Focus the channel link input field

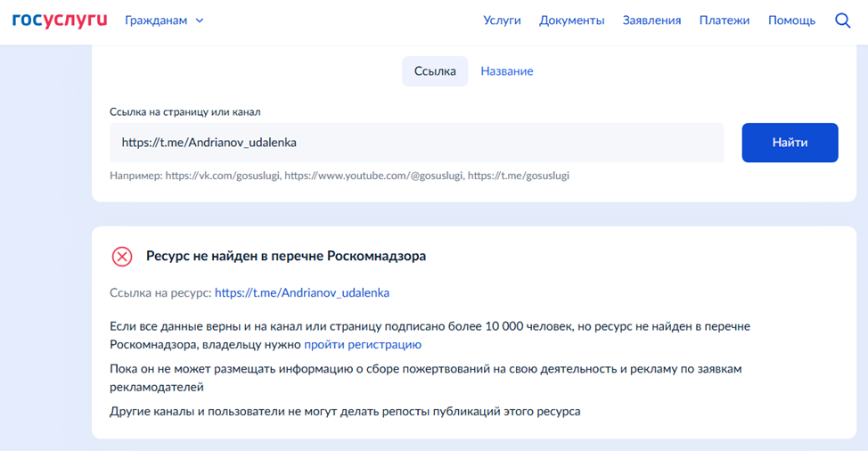click(x=417, y=143)
